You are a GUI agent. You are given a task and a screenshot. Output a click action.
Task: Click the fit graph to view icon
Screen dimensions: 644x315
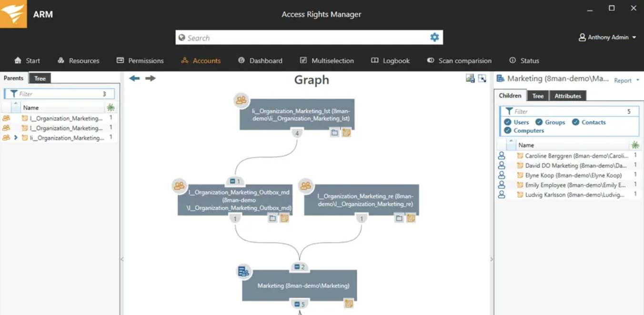(482, 79)
